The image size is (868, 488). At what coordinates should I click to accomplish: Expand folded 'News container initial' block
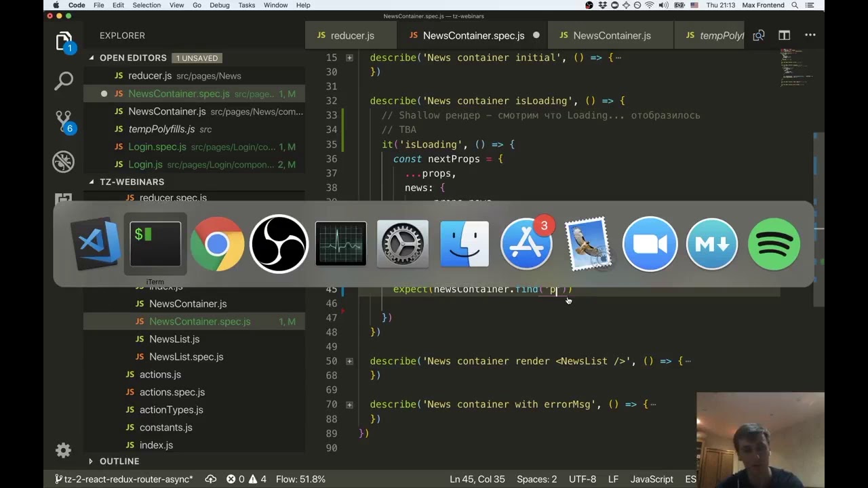349,58
